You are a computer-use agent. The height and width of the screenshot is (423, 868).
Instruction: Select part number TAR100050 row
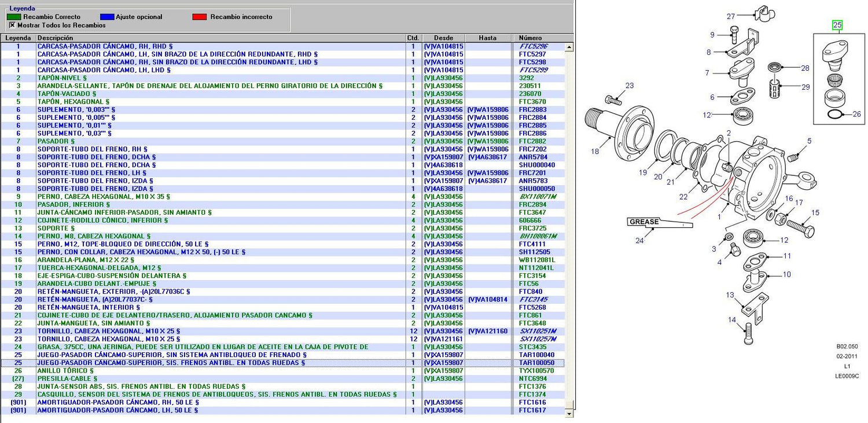282,363
